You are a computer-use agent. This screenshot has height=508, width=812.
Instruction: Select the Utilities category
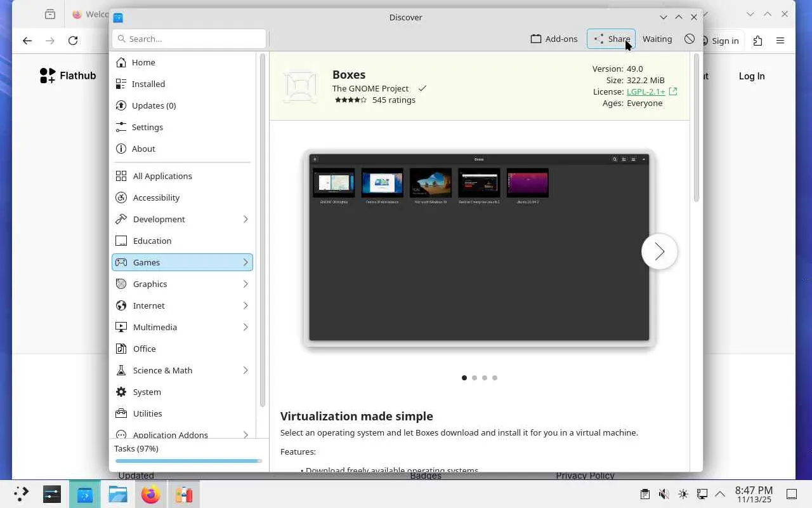point(183,413)
